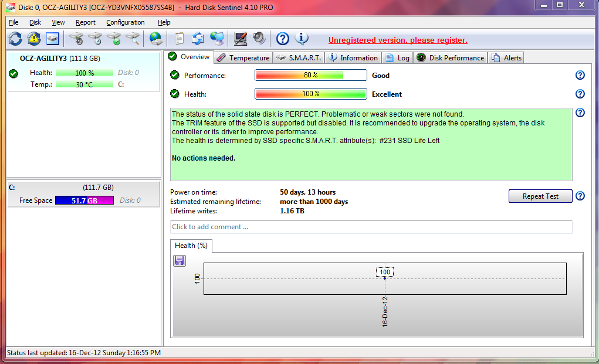Switch to the Temperature tab
Image resolution: width=599 pixels, height=364 pixels.
[x=243, y=57]
